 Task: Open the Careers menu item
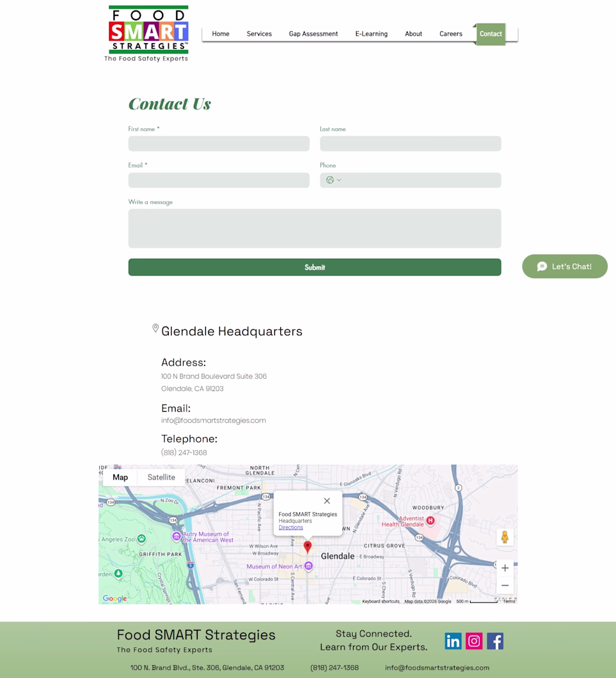pyautogui.click(x=451, y=34)
